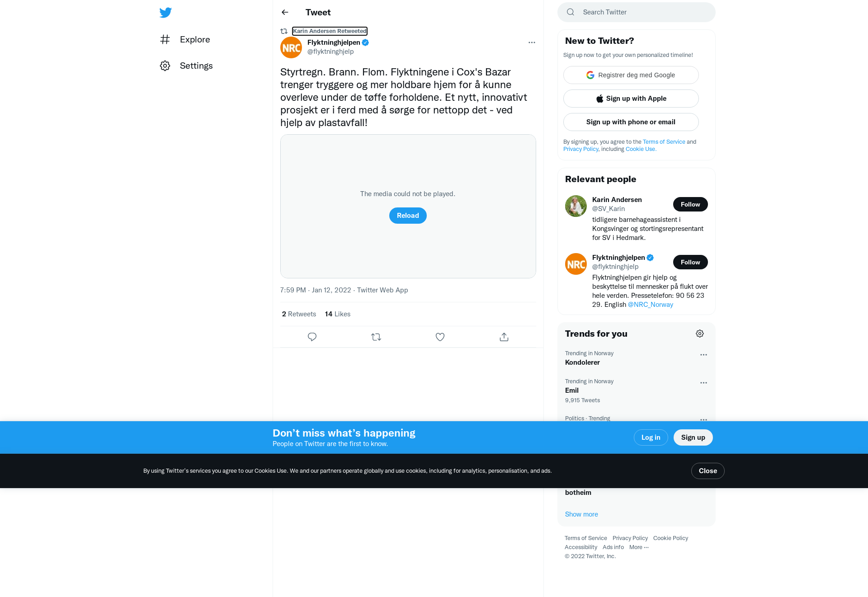Expand More in footer links
The image size is (868, 597).
pyautogui.click(x=639, y=547)
